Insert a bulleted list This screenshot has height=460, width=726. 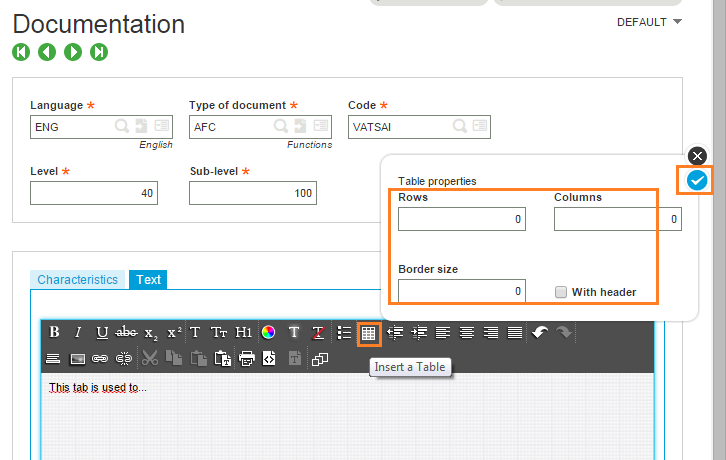point(344,333)
